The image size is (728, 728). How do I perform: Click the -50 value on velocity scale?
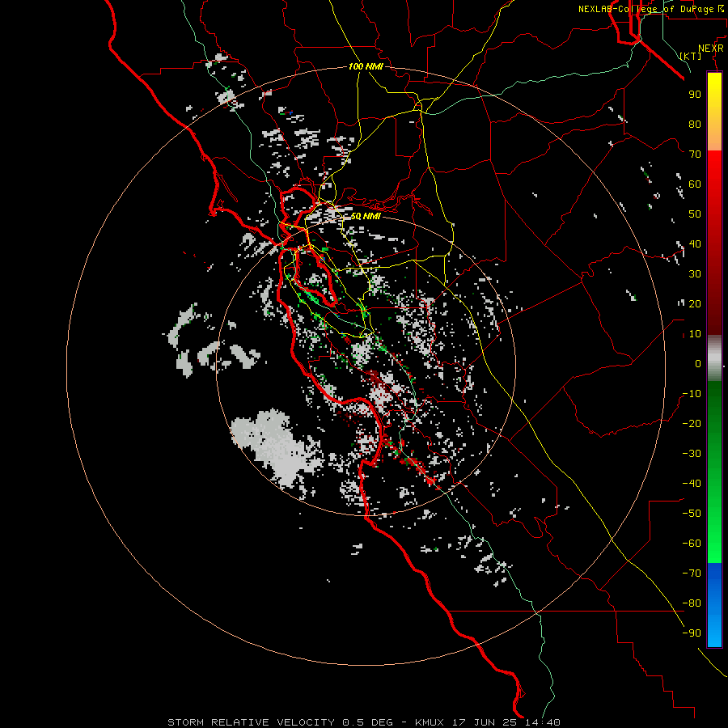click(692, 514)
